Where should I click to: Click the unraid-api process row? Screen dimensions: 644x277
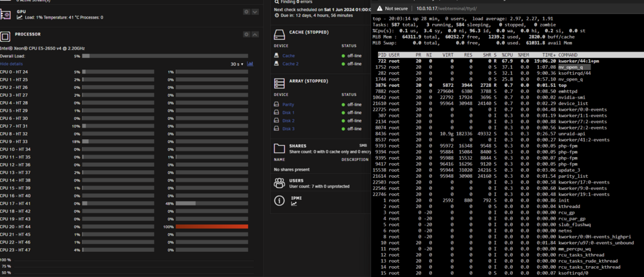pyautogui.click(x=509, y=133)
